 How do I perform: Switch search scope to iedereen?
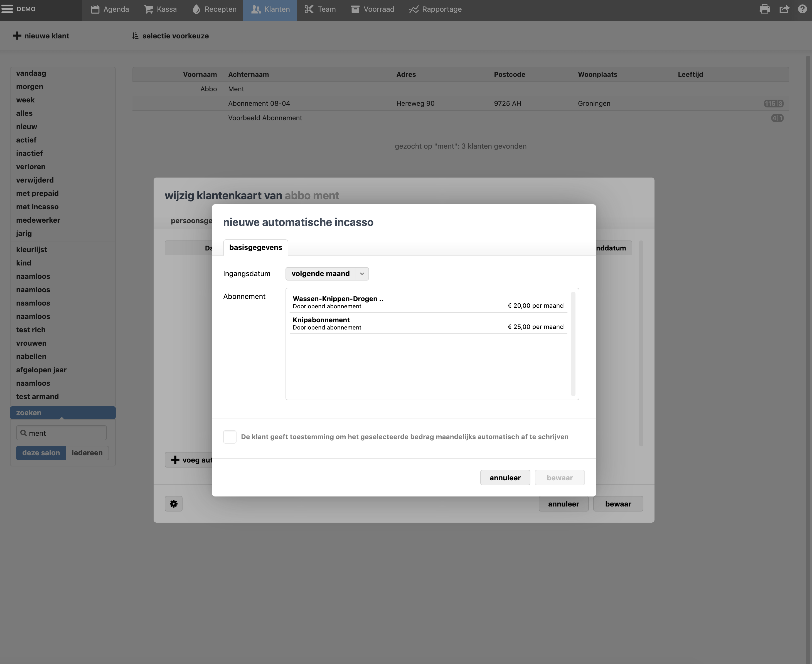87,453
